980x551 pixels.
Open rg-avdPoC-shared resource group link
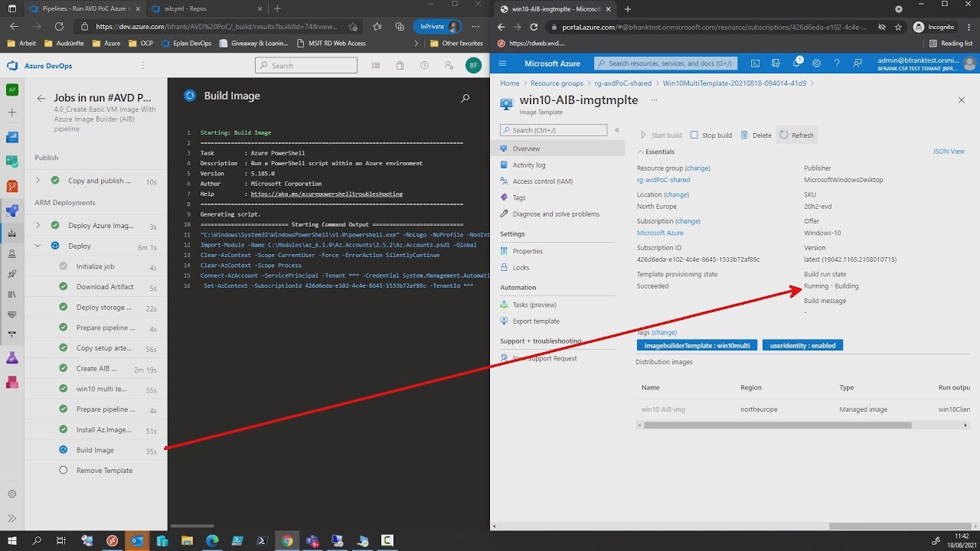[x=663, y=180]
